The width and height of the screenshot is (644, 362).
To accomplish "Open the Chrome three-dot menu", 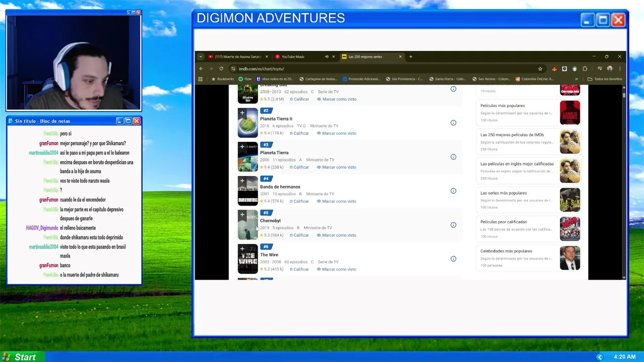I will (620, 69).
